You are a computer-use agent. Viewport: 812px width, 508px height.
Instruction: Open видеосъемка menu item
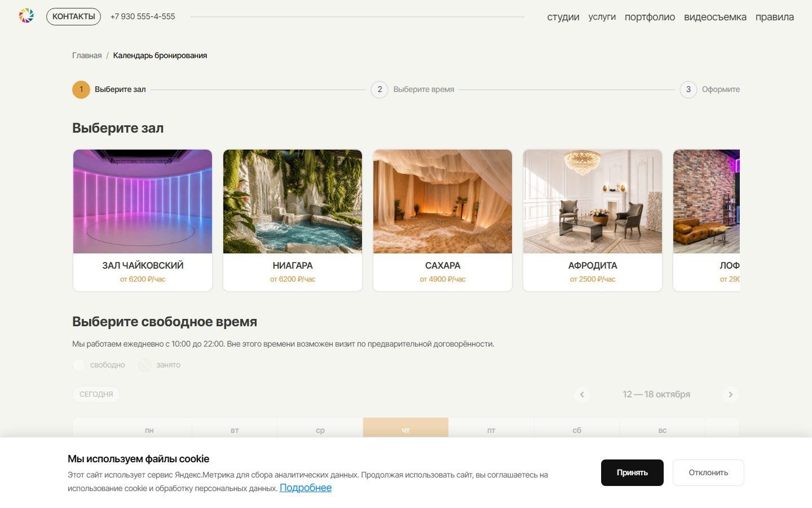715,17
